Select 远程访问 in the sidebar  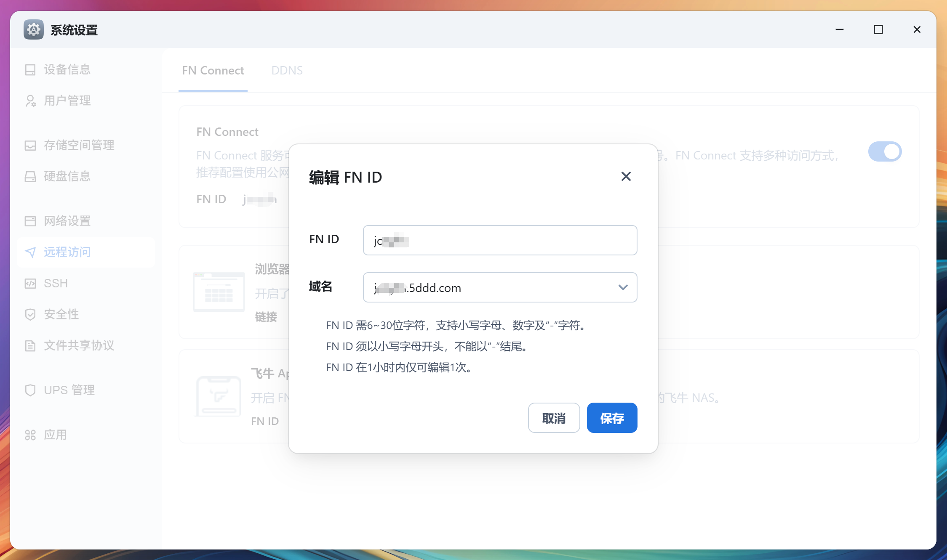[x=67, y=252]
